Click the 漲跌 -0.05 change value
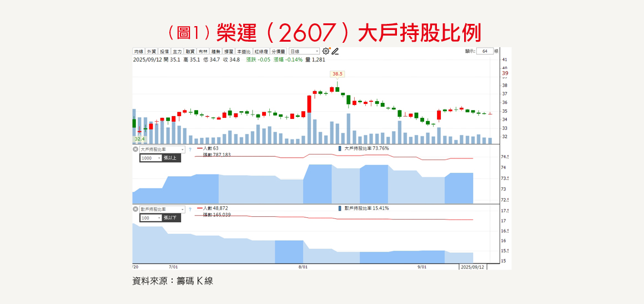644x304 pixels. [x=258, y=59]
